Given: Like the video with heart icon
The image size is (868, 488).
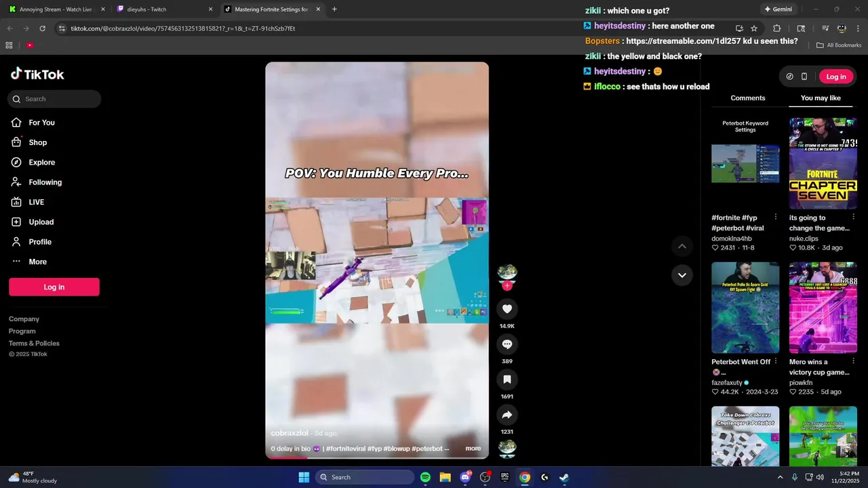Looking at the screenshot, I should [x=507, y=309].
